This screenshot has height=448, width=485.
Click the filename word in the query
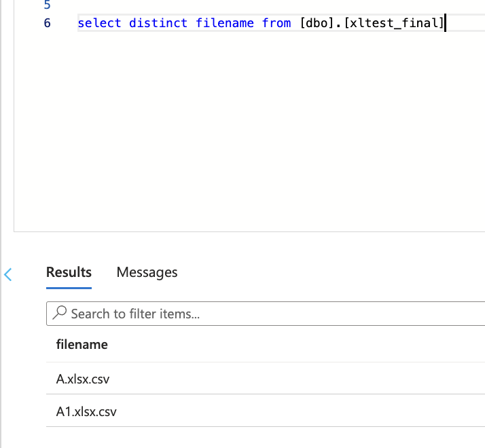click(x=225, y=23)
